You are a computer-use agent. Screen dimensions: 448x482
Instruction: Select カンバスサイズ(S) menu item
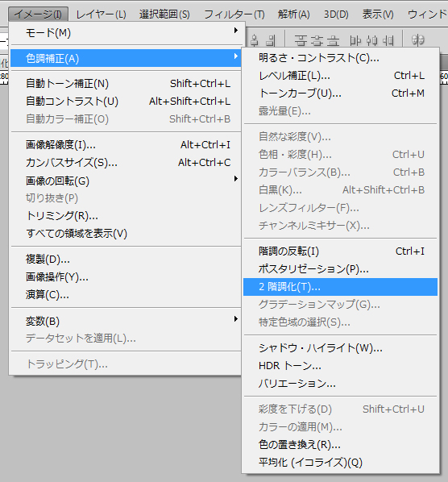click(x=126, y=162)
